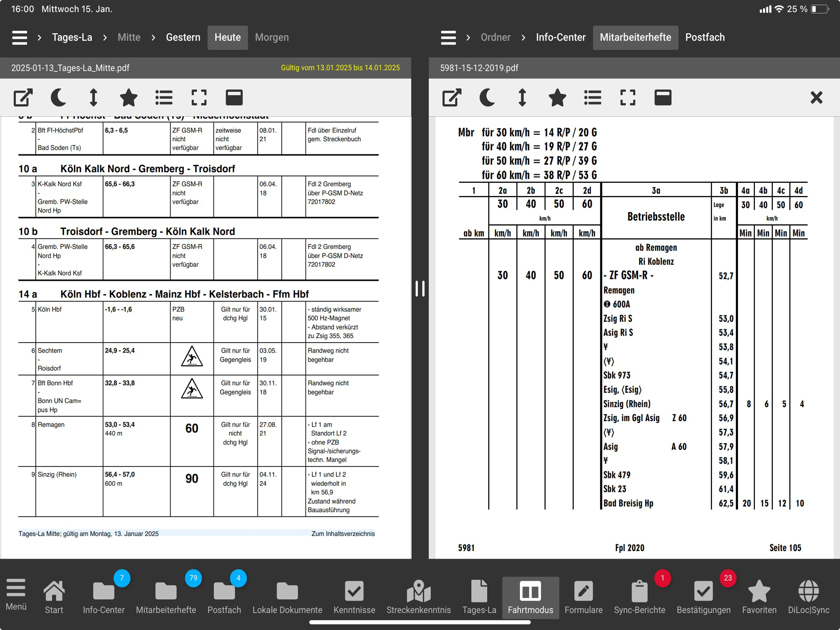Select Fahrtmodus split view in bottom bar
The height and width of the screenshot is (630, 840).
click(530, 598)
